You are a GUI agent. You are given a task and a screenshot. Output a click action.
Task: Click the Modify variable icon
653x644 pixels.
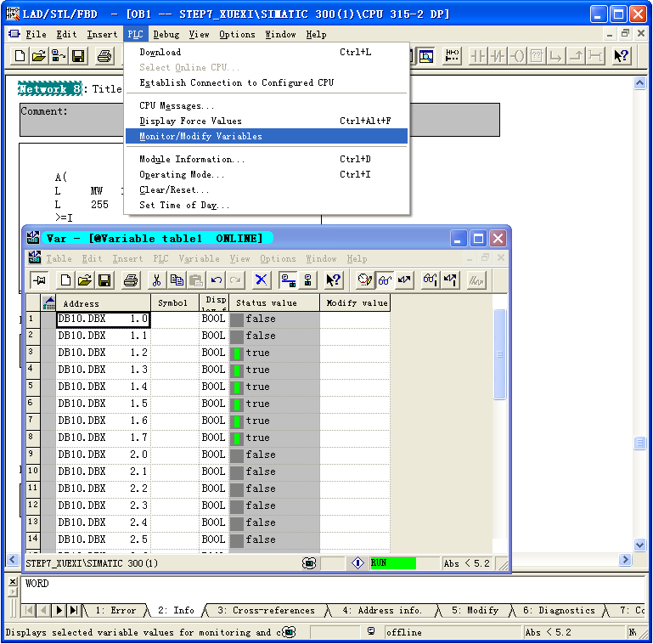pyautogui.click(x=404, y=280)
